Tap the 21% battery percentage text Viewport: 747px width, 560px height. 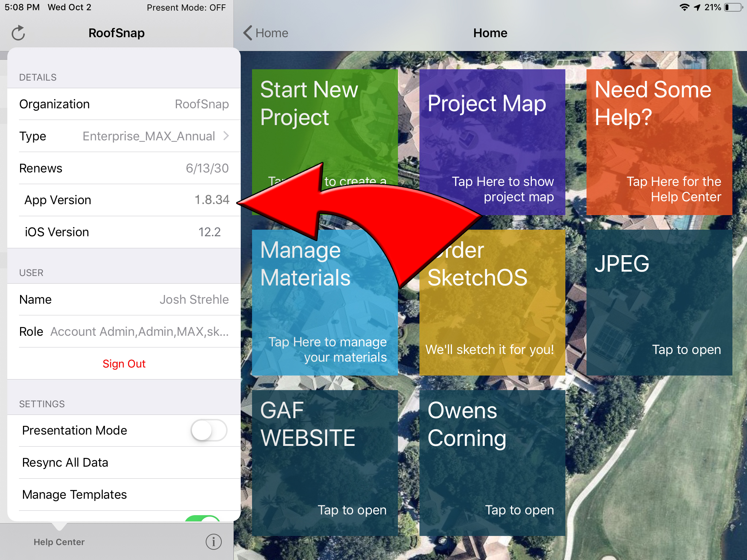[713, 7]
